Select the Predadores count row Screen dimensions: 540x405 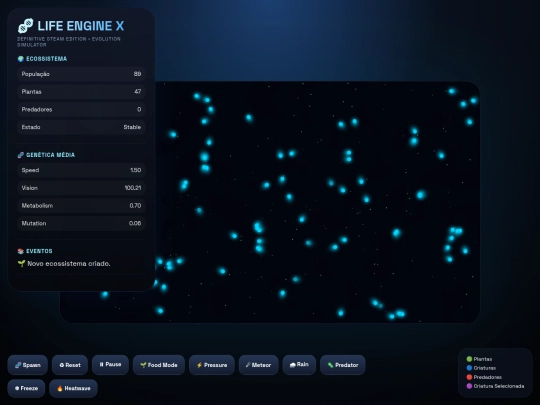81,110
